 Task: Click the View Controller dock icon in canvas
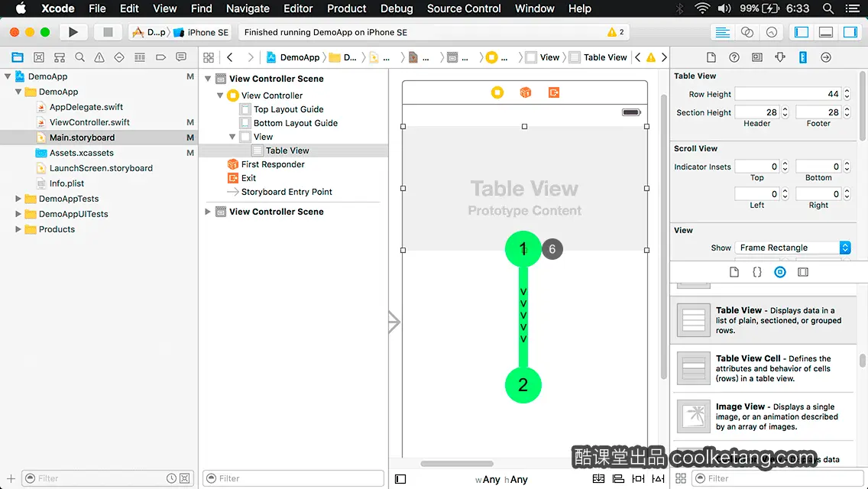[x=497, y=92]
